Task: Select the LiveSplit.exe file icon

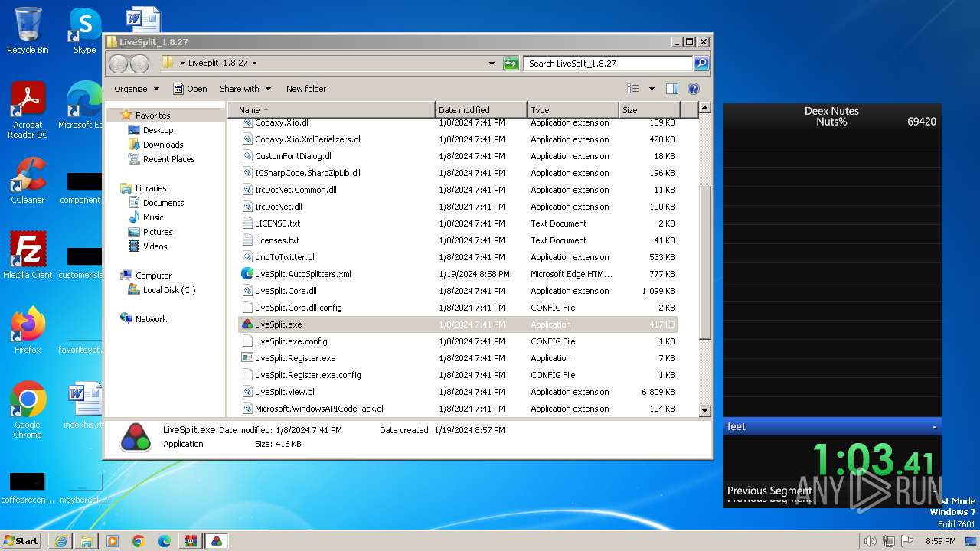Action: [247, 324]
